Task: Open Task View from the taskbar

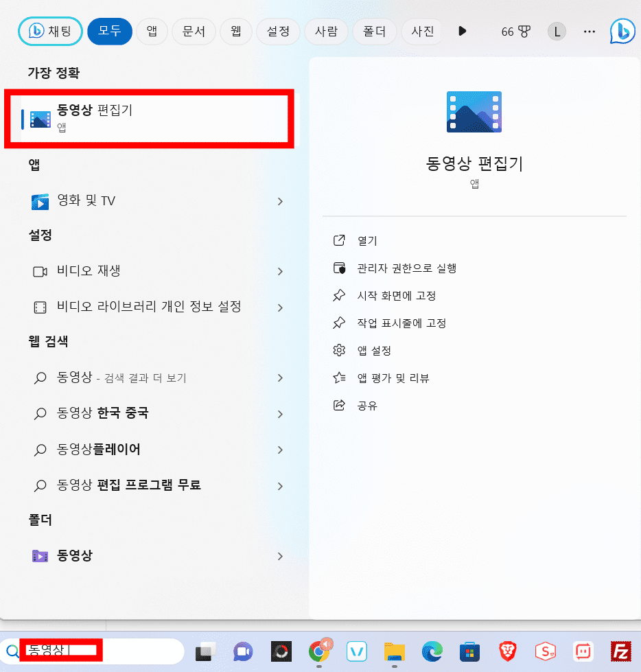Action: [205, 651]
